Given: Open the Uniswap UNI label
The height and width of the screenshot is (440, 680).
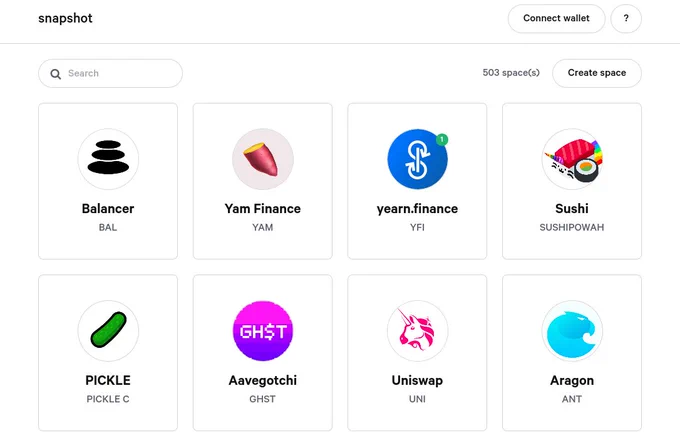Looking at the screenshot, I should pyautogui.click(x=417, y=399).
